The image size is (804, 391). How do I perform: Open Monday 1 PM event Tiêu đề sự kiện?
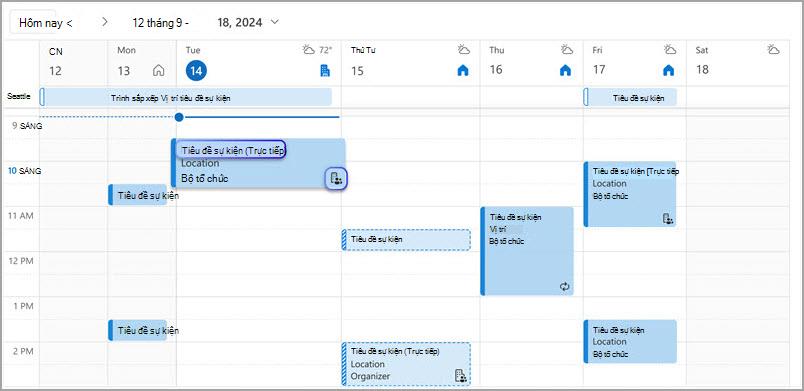coord(137,331)
